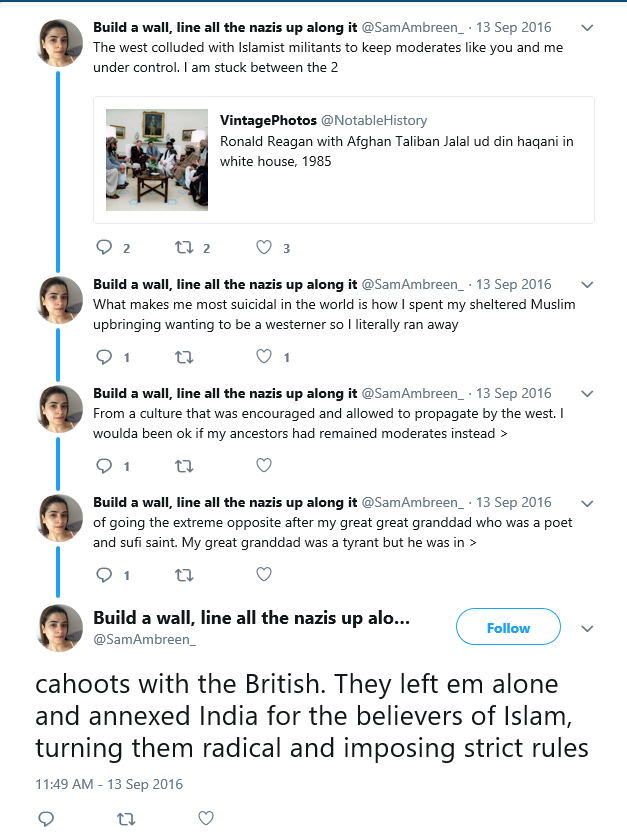Like the sheltered Muslim upbringing tweet
The width and height of the screenshot is (627, 837).
click(264, 356)
